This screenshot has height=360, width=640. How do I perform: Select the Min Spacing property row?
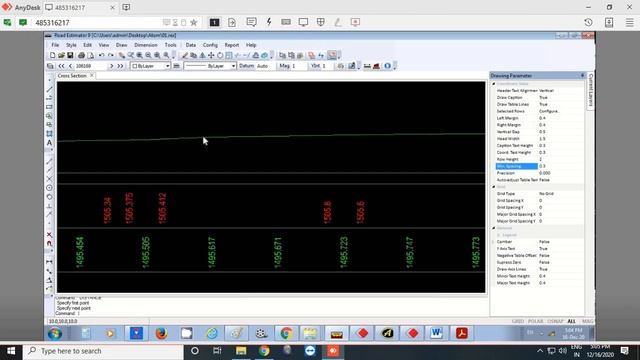[x=539, y=166]
